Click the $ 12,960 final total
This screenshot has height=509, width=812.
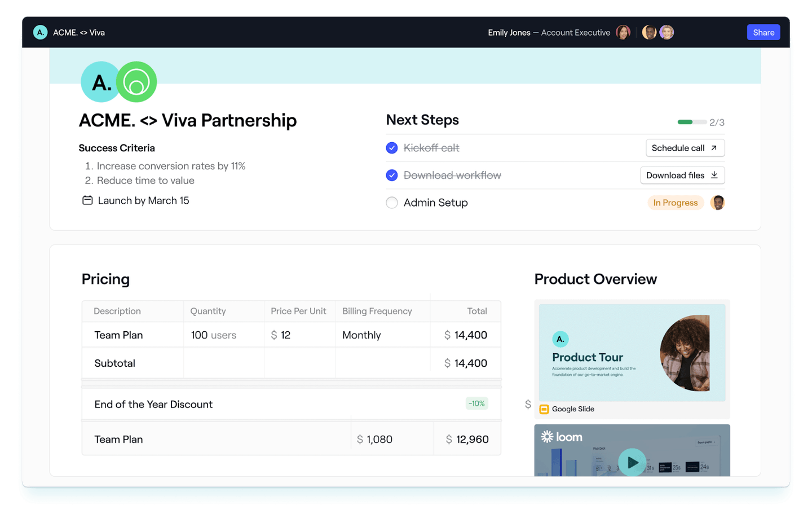click(x=467, y=439)
